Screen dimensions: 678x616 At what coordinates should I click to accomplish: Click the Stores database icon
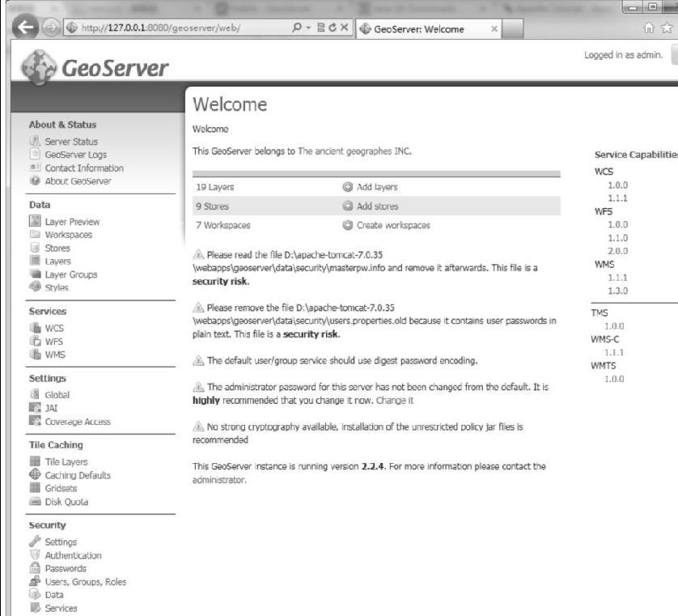coord(35,248)
